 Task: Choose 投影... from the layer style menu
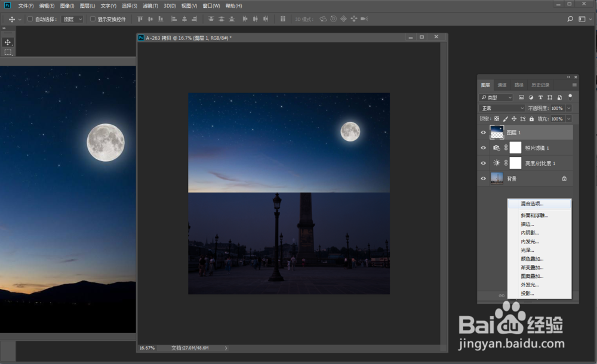pos(527,293)
